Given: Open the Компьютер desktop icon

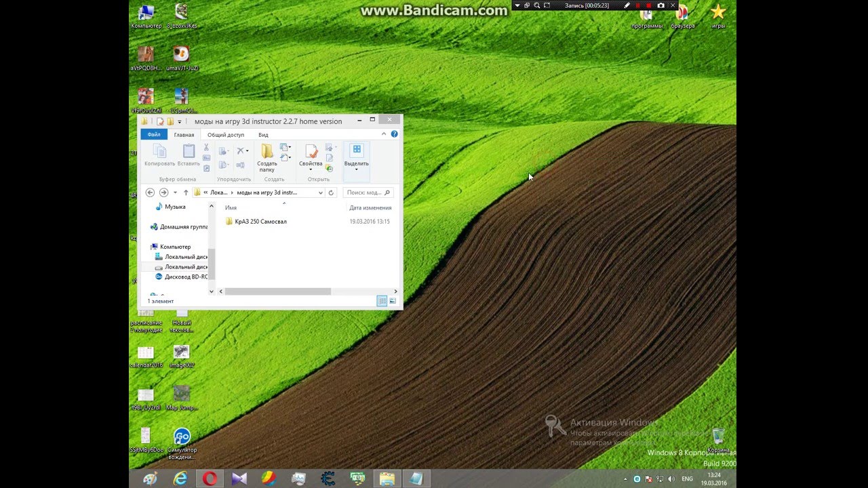Looking at the screenshot, I should (x=146, y=16).
